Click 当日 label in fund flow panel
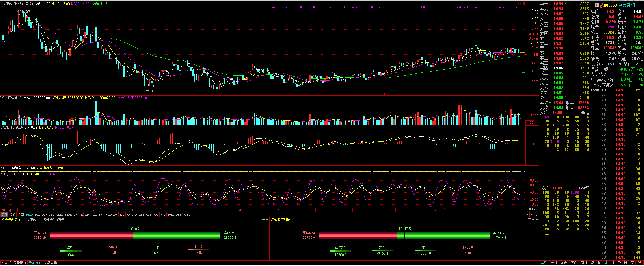 point(265,220)
